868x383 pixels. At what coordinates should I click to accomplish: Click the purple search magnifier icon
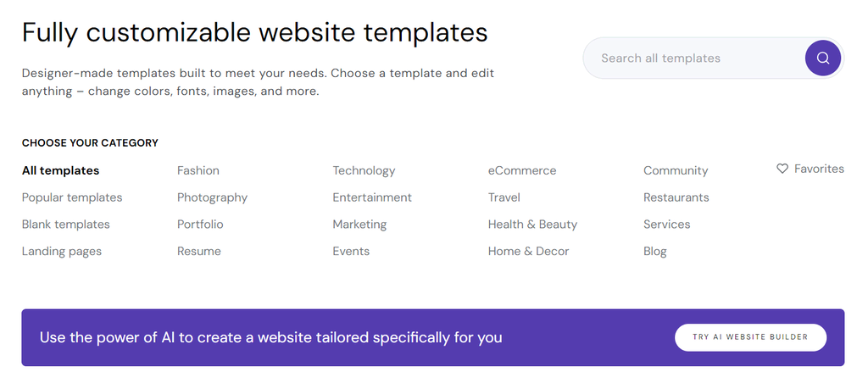coord(822,58)
